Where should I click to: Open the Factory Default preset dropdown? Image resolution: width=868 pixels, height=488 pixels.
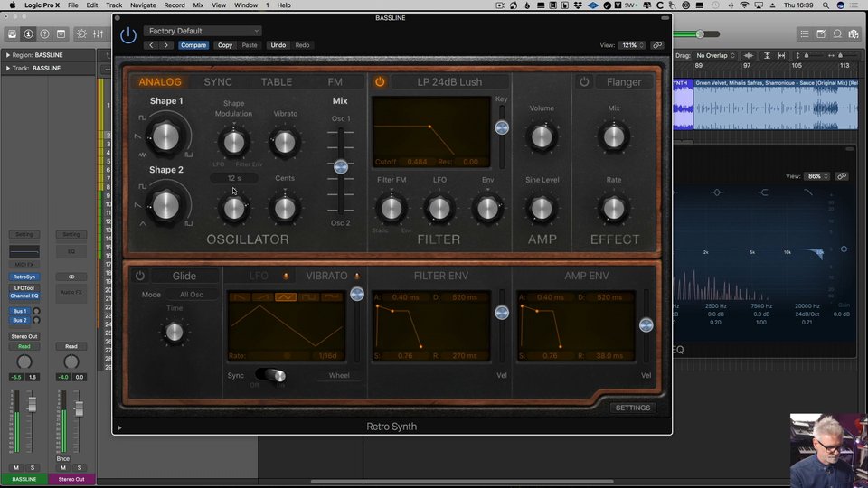pyautogui.click(x=202, y=31)
